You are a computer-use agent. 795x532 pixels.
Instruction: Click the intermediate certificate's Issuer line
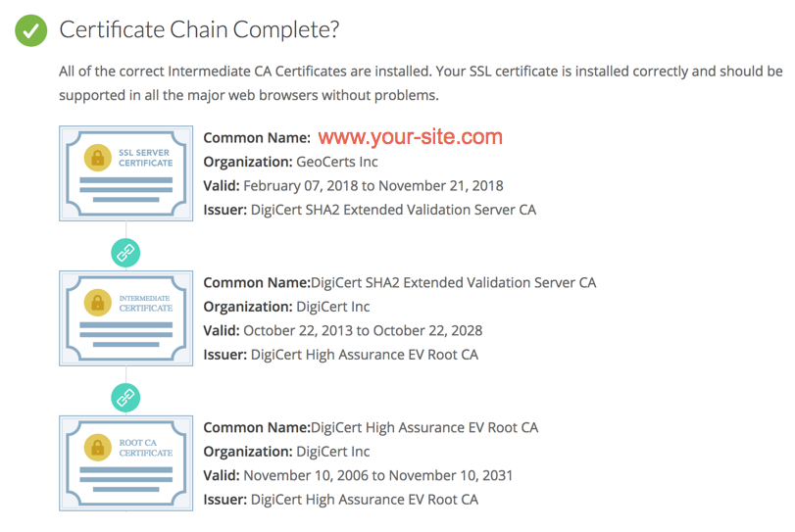coord(340,354)
